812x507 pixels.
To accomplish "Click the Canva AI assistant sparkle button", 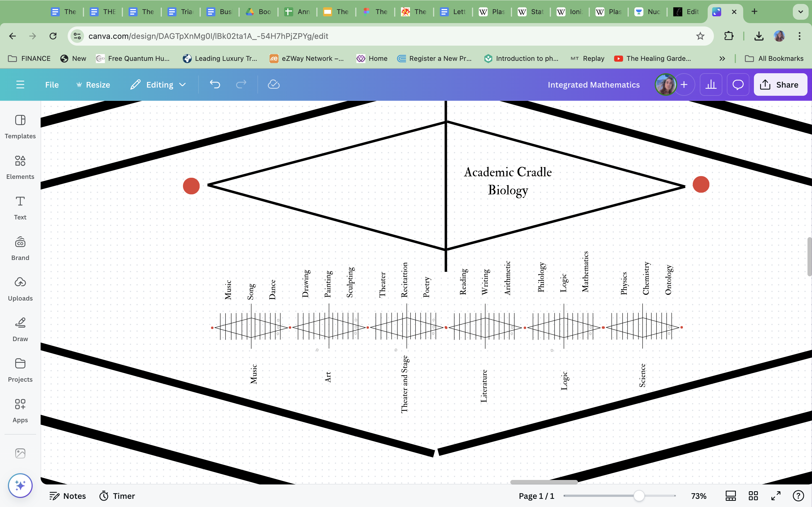I will 20,485.
